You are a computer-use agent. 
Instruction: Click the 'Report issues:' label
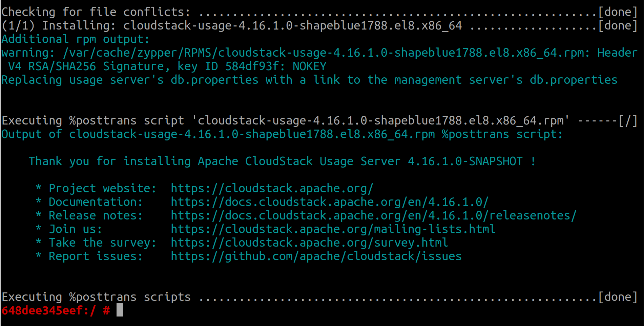(x=96, y=256)
